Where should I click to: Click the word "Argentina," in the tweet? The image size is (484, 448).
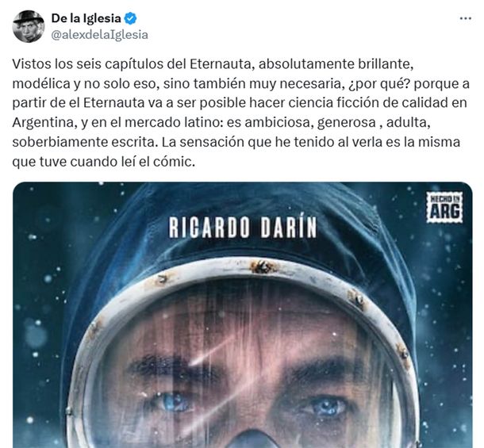[x=44, y=123]
